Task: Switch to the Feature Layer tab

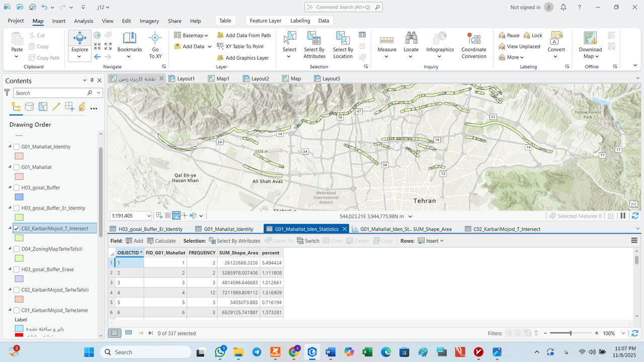Action: click(x=266, y=21)
